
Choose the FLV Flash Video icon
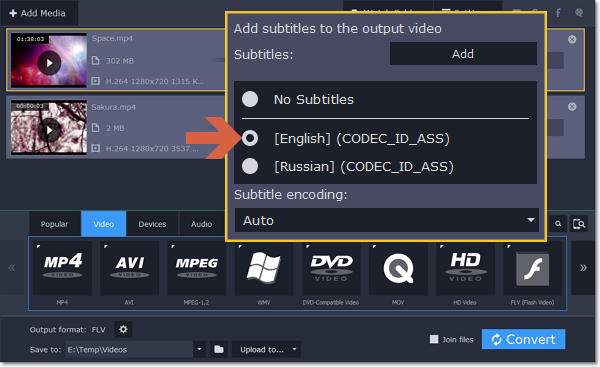(x=533, y=268)
